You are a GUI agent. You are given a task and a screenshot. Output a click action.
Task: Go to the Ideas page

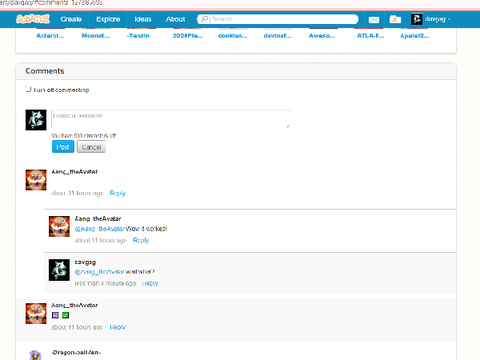(x=143, y=19)
